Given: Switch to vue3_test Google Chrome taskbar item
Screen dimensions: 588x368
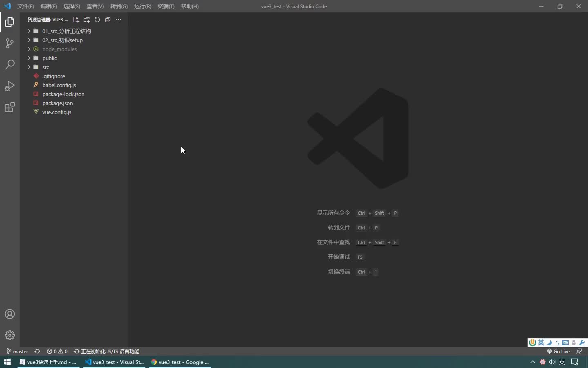Looking at the screenshot, I should [x=180, y=362].
